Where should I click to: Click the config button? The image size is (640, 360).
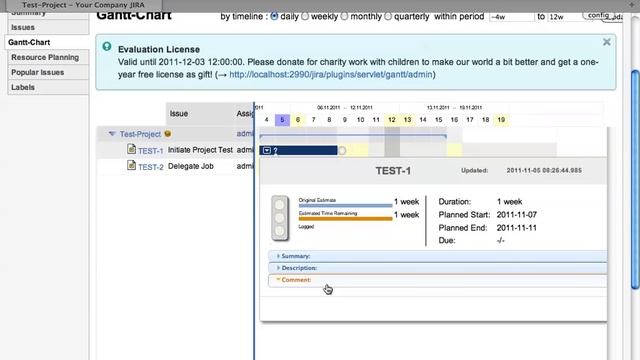(x=598, y=15)
